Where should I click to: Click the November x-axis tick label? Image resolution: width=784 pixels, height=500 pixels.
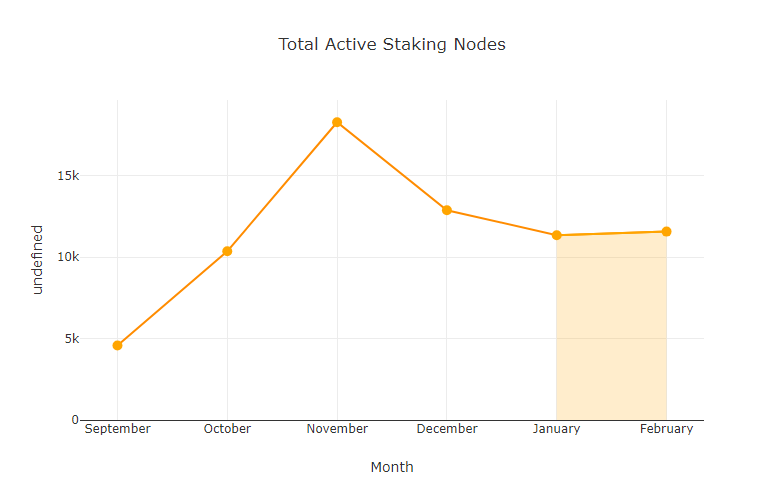337,429
